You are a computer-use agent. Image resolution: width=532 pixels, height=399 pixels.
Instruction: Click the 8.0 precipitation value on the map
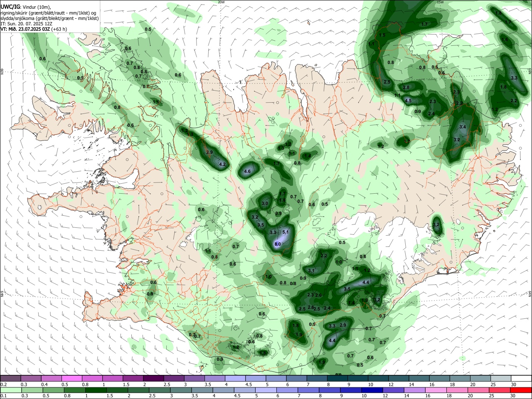tap(278, 244)
